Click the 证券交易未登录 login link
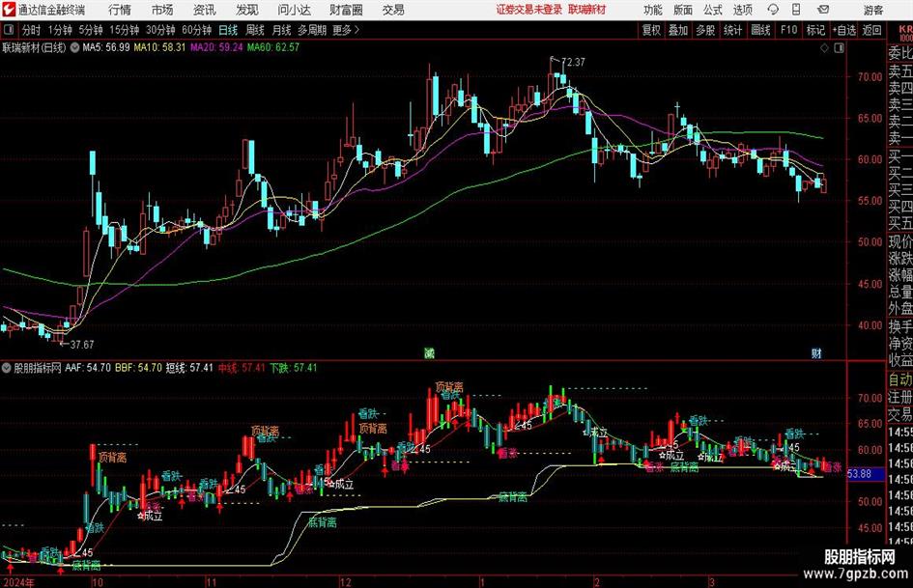Screen dimensions: 913x588 (x=529, y=10)
